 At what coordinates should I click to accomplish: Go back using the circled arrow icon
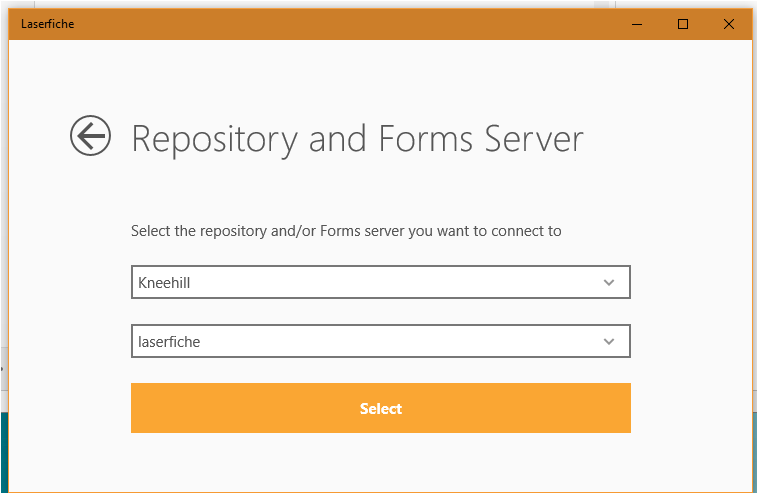point(90,136)
